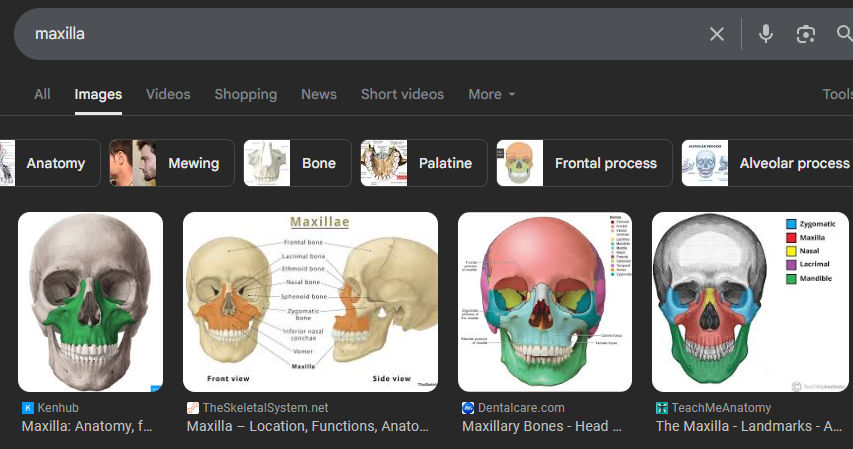
Task: Open the Tools option
Action: (837, 94)
